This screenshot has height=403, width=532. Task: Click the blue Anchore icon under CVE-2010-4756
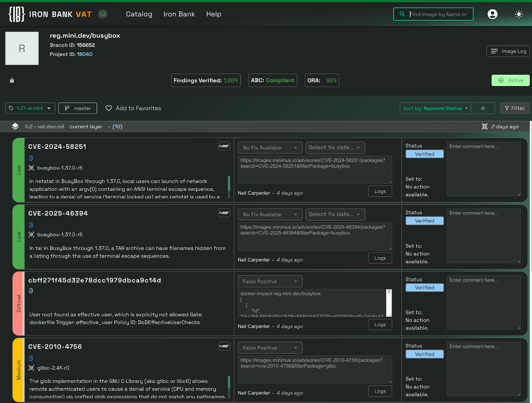(31, 358)
